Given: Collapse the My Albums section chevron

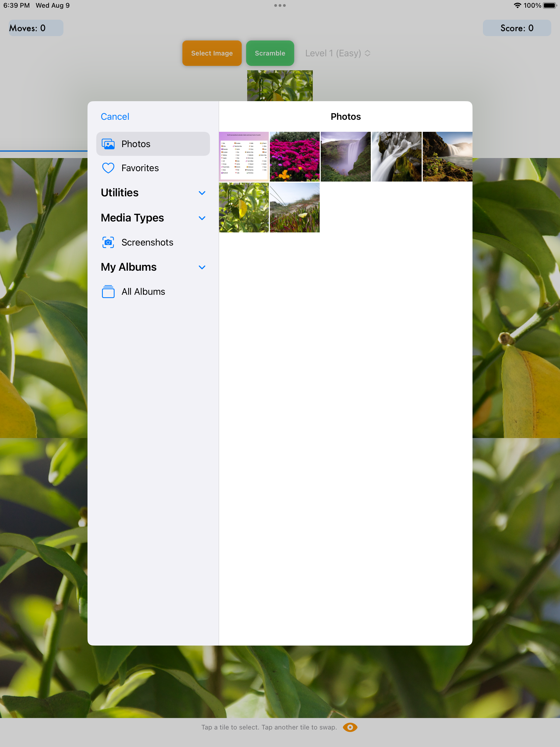Looking at the screenshot, I should click(202, 267).
